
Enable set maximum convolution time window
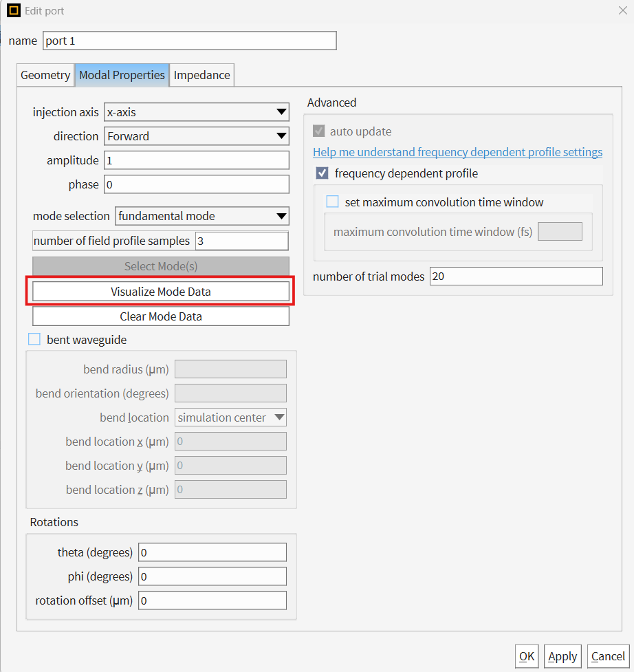(332, 202)
